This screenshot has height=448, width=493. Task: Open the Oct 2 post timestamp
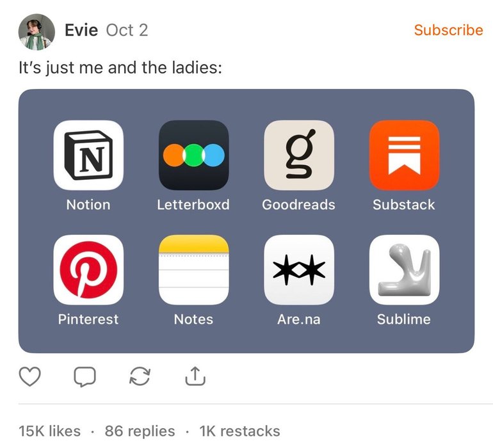(127, 30)
